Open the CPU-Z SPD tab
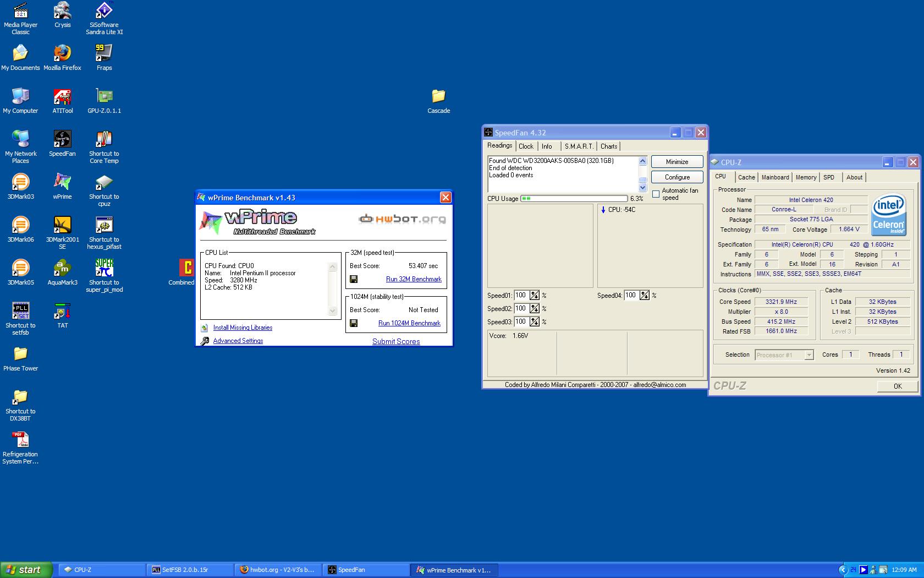The image size is (924, 578). click(x=829, y=177)
